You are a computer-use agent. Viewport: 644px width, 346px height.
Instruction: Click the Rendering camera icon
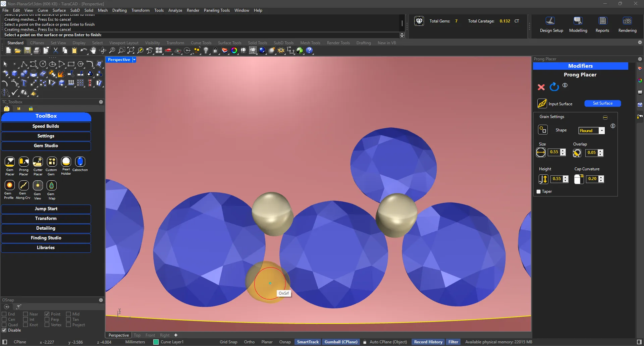pyautogui.click(x=627, y=21)
